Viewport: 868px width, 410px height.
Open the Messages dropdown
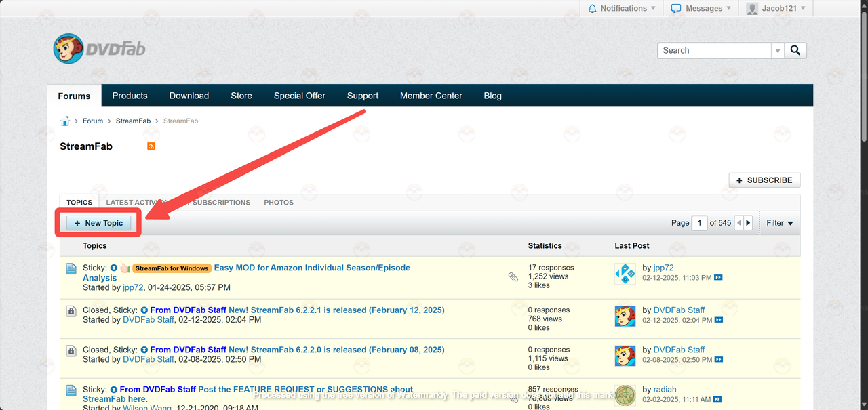coord(701,8)
